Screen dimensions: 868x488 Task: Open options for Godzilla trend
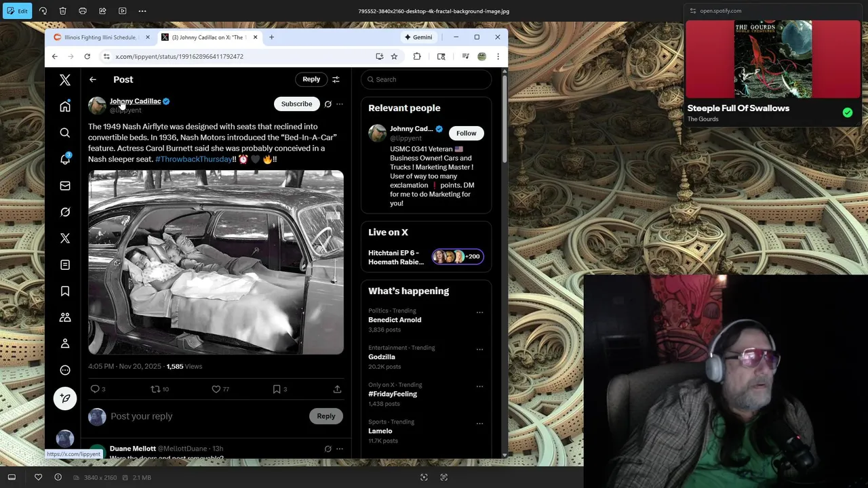point(479,349)
